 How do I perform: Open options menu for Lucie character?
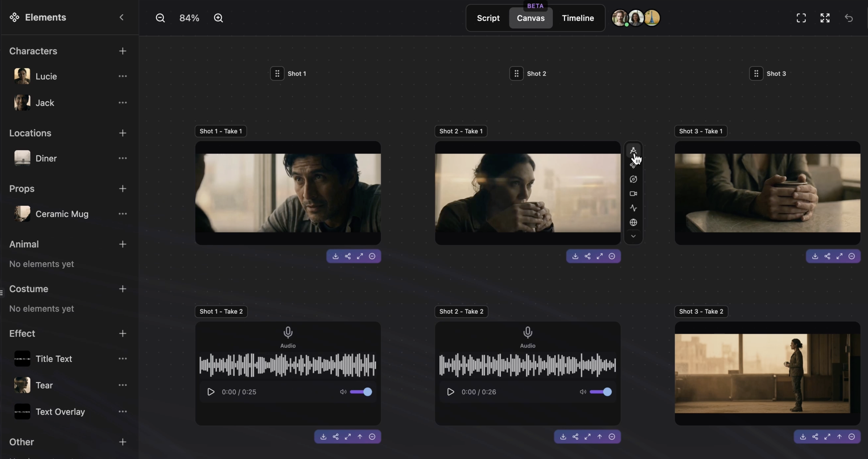click(x=123, y=76)
